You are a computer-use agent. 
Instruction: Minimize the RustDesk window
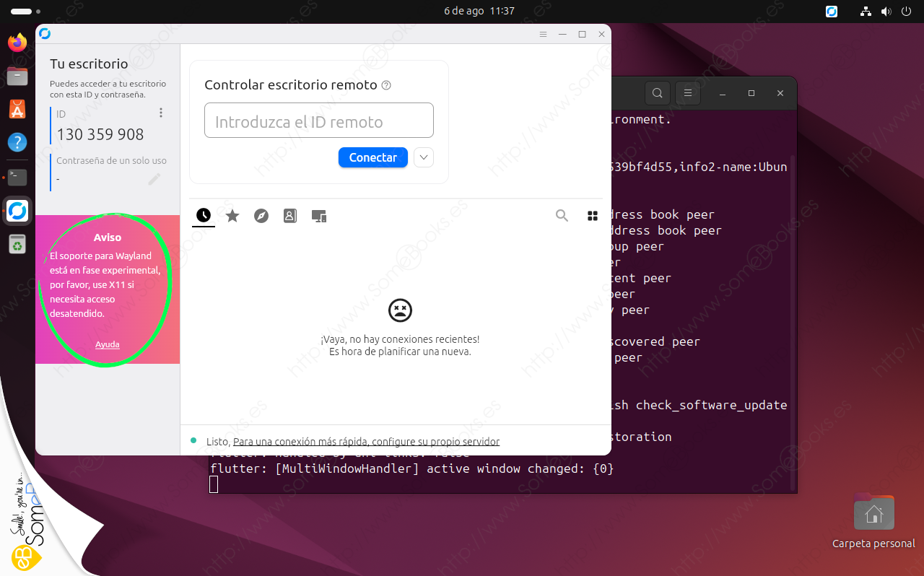563,34
